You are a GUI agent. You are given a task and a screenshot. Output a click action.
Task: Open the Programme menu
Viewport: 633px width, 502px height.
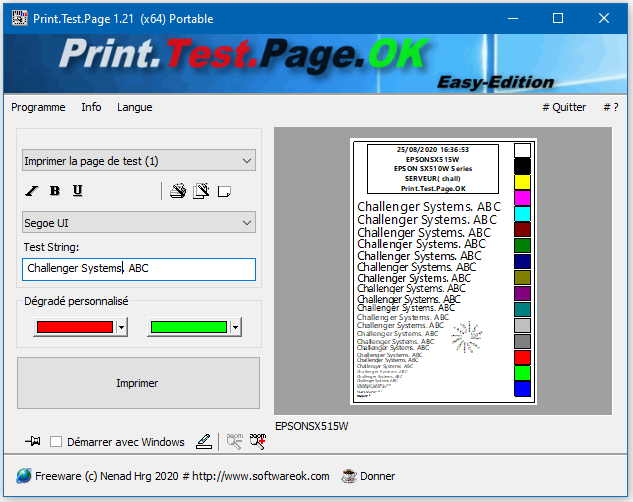click(38, 107)
